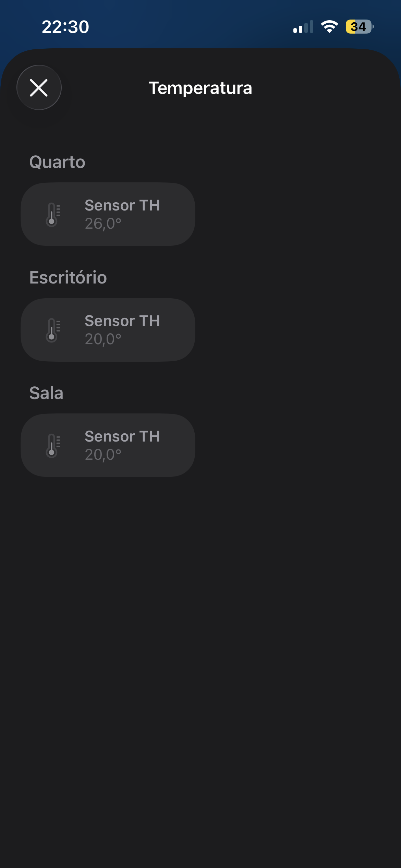Screen dimensions: 401x868
Task: Tap the 20,0° reading in Escritório
Action: tap(103, 339)
